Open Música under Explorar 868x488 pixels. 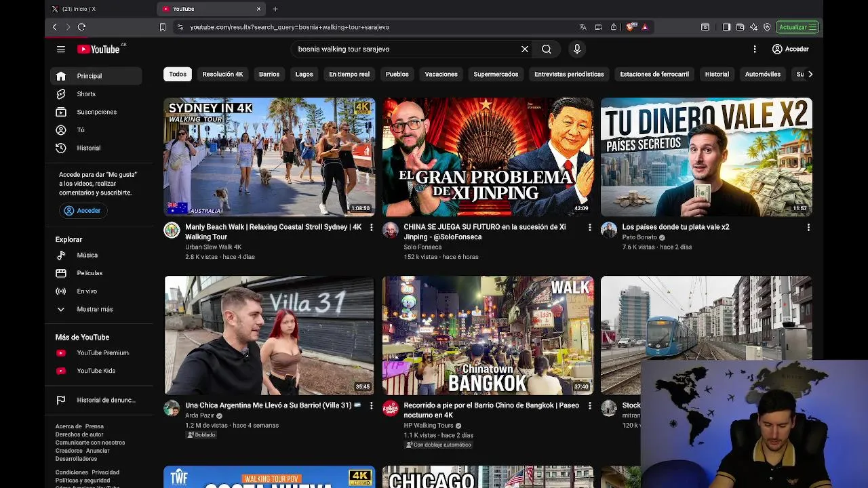click(96, 255)
